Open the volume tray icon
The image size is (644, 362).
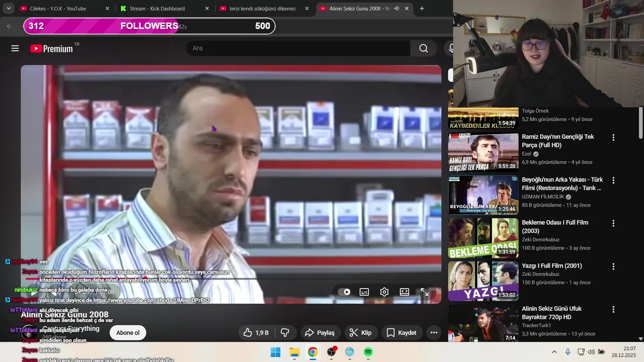click(x=591, y=352)
